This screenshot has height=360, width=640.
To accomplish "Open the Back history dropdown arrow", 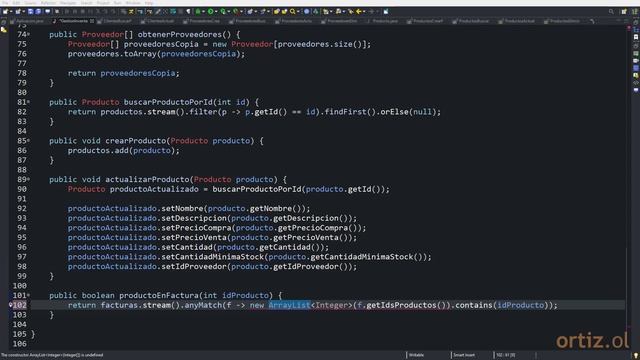I will (x=364, y=11).
